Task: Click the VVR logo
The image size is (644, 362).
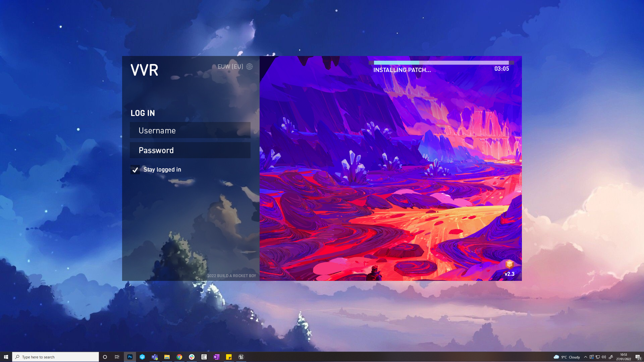Action: click(x=144, y=70)
